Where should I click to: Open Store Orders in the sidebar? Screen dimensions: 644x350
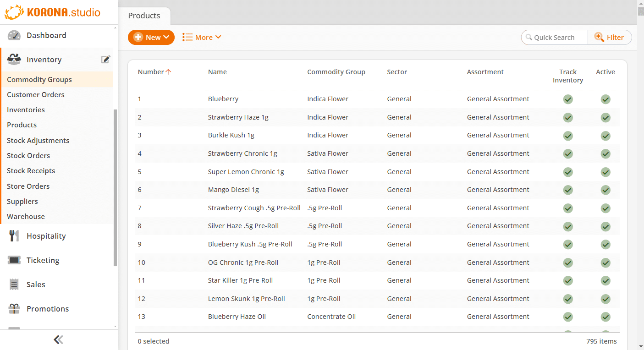28,186
